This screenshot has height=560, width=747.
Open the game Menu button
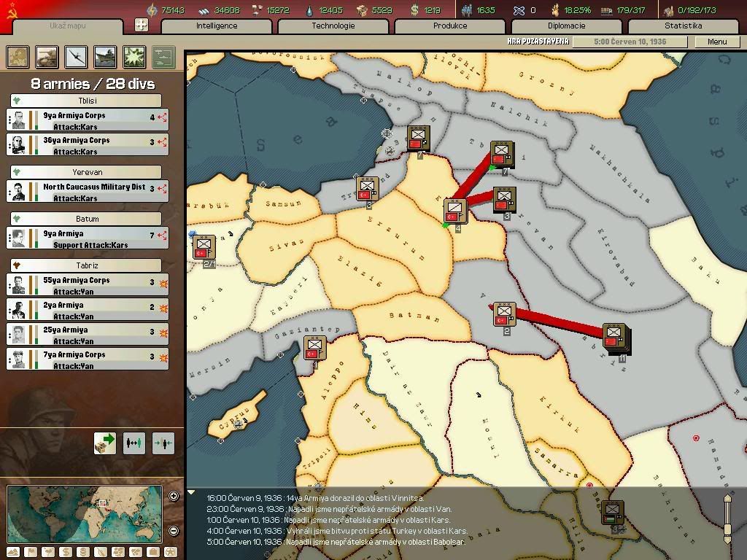717,42
